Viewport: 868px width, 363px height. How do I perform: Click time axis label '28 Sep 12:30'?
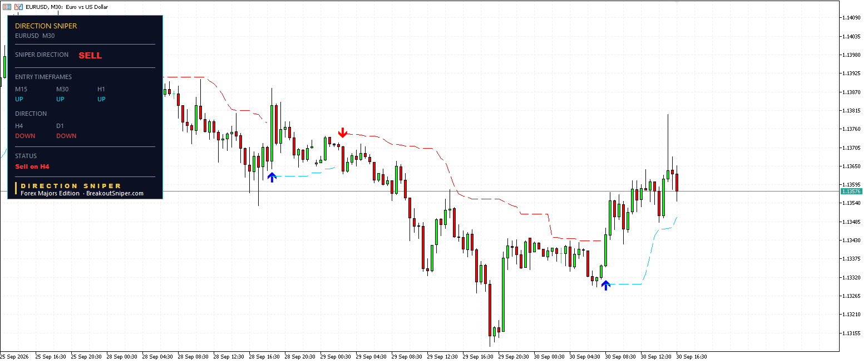click(229, 356)
